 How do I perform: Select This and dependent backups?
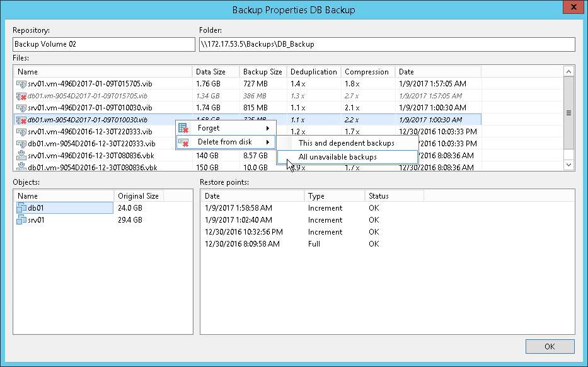[348, 143]
